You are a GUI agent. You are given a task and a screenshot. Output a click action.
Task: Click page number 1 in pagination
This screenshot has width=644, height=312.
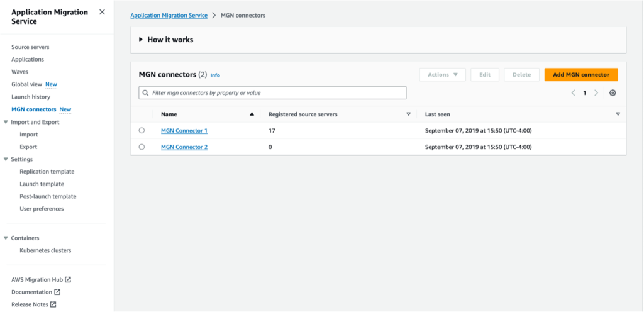(x=584, y=92)
